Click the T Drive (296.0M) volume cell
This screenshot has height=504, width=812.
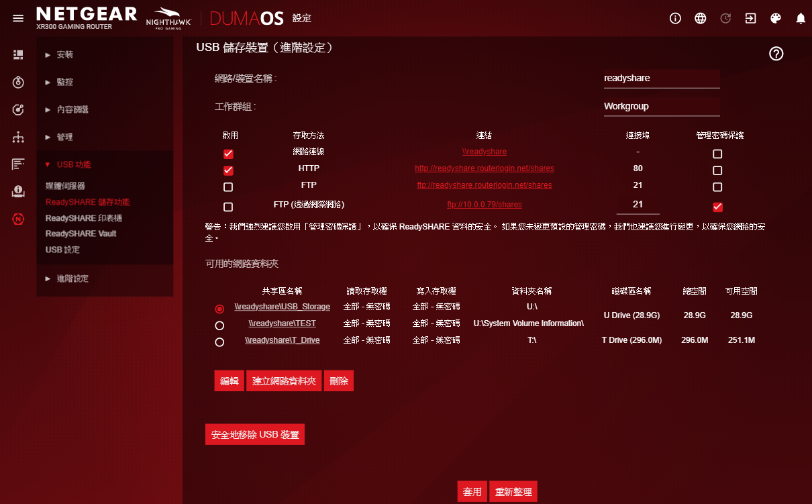click(631, 340)
